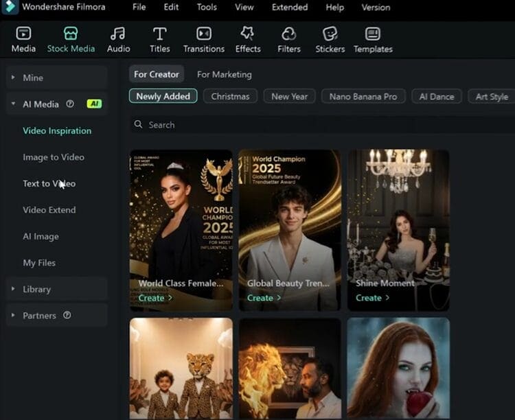Image resolution: width=515 pixels, height=420 pixels.
Task: Open the View menu
Action: click(244, 8)
